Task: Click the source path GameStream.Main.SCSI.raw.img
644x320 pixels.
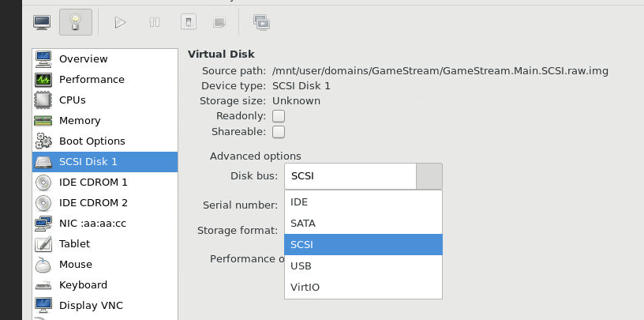Action: [440, 71]
